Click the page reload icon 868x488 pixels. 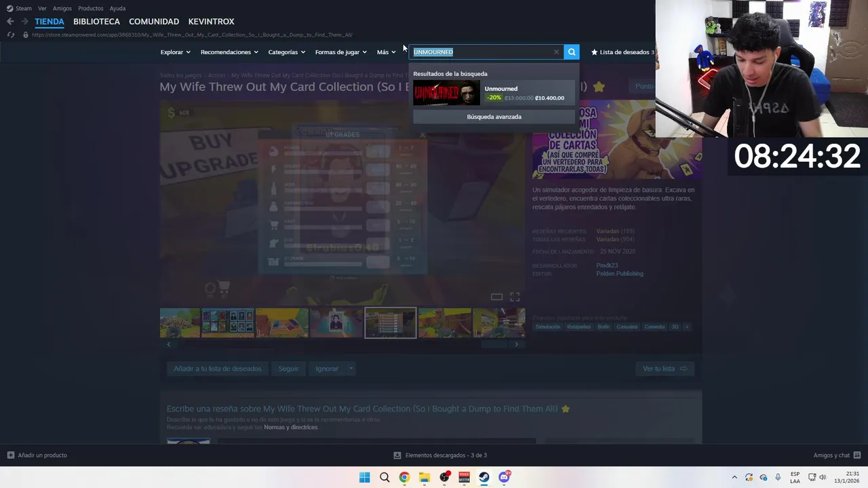pyautogui.click(x=10, y=35)
